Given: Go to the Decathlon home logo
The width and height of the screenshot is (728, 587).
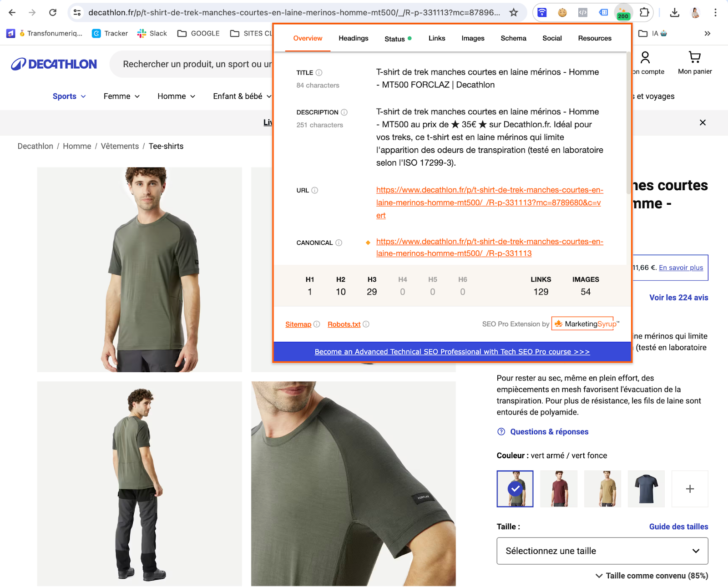Looking at the screenshot, I should tap(54, 64).
